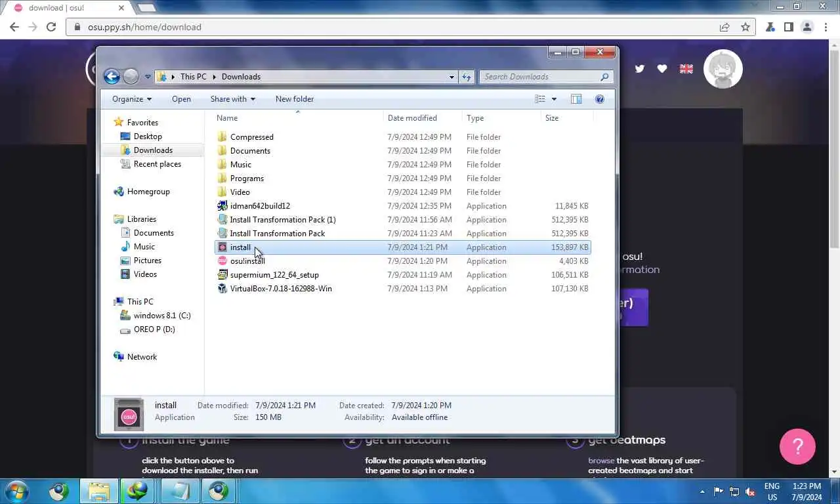The height and width of the screenshot is (504, 840).
Task: Open the Share with menu
Action: 233,99
